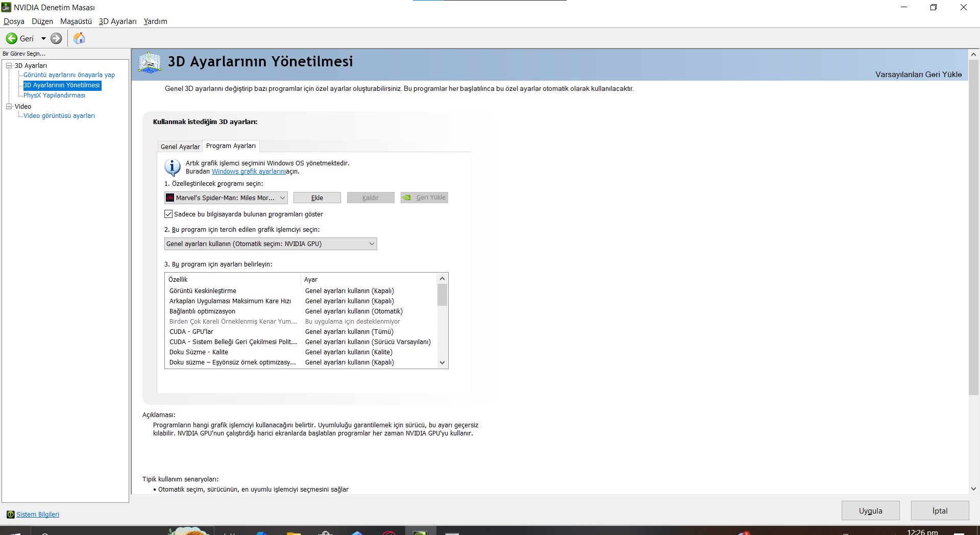
Task: Click the forward navigation arrow icon
Action: [x=56, y=38]
